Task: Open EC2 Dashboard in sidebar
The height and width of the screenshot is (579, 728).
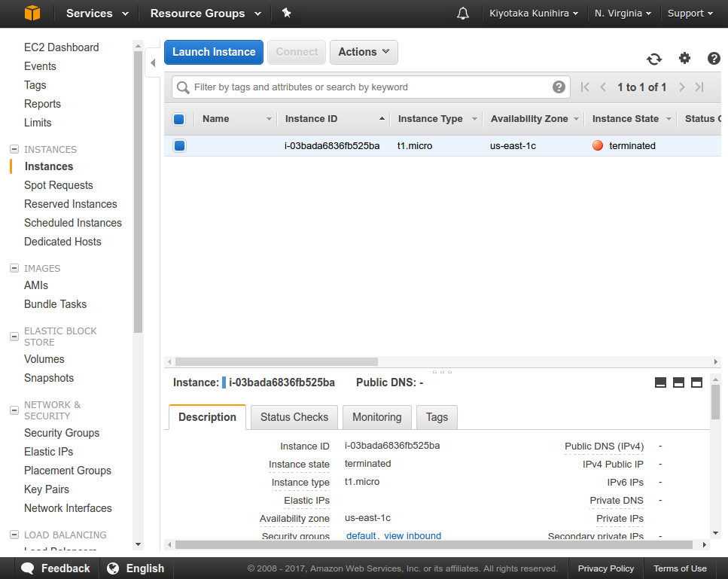Action: 61,47
